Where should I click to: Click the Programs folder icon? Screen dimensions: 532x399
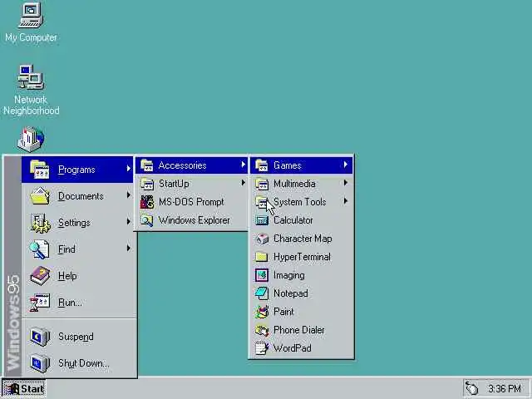point(39,170)
